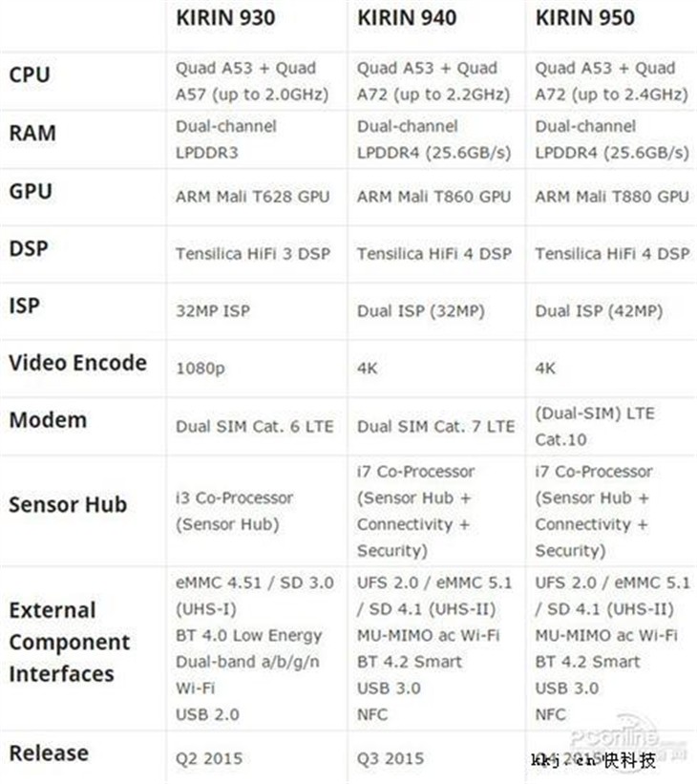697x784 pixels.
Task: Click the Sensor Hub row label
Action: click(68, 504)
